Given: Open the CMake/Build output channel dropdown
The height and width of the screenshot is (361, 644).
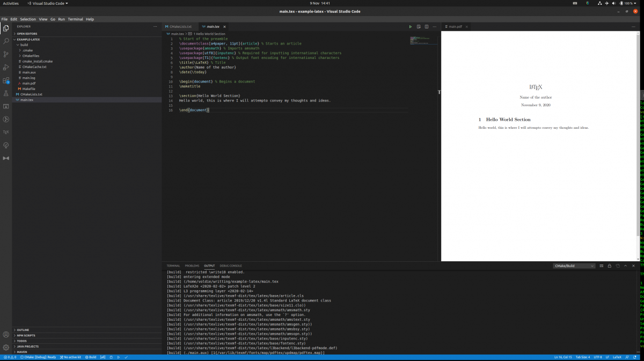Looking at the screenshot, I should pos(574,266).
